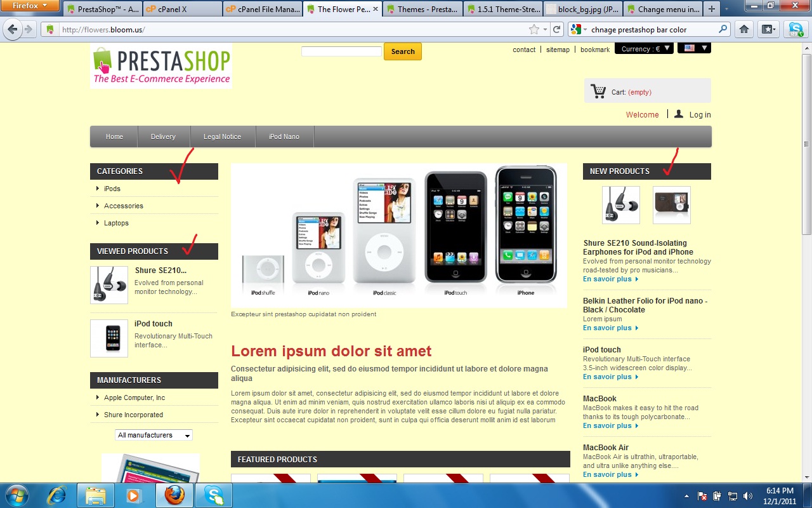Open Apple Computer, Inc manufacturer link

[134, 398]
